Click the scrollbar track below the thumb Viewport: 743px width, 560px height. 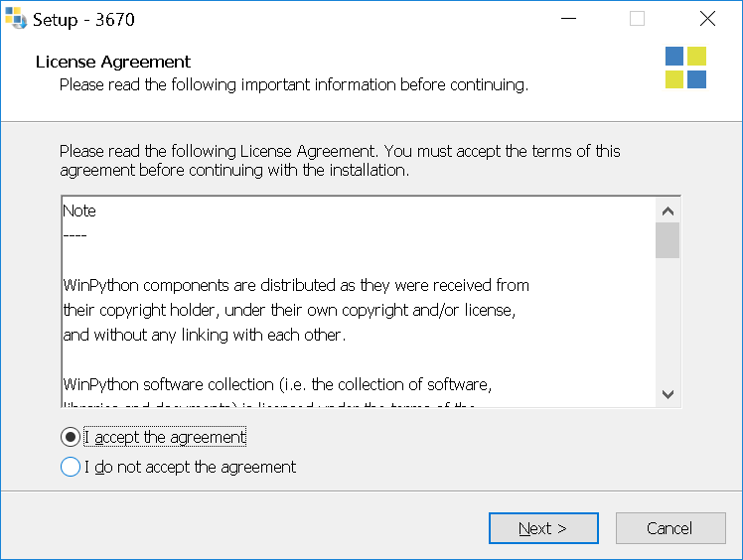[668, 321]
